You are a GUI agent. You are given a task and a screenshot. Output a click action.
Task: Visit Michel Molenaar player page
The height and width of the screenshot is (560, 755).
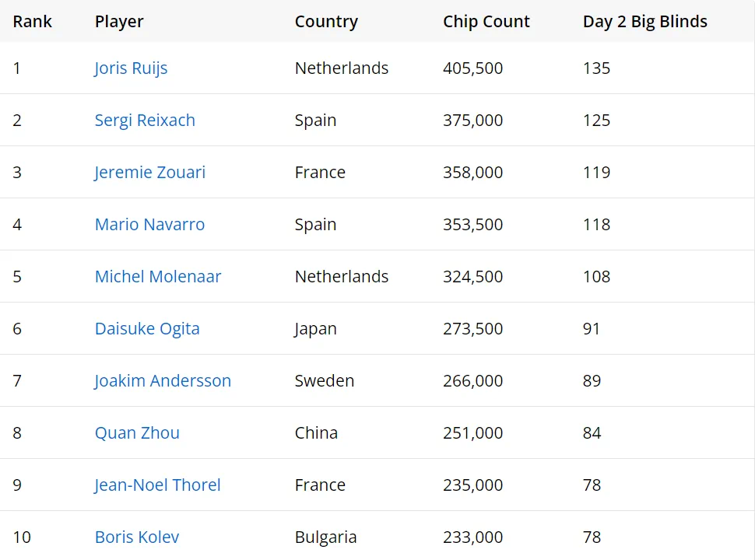point(158,277)
